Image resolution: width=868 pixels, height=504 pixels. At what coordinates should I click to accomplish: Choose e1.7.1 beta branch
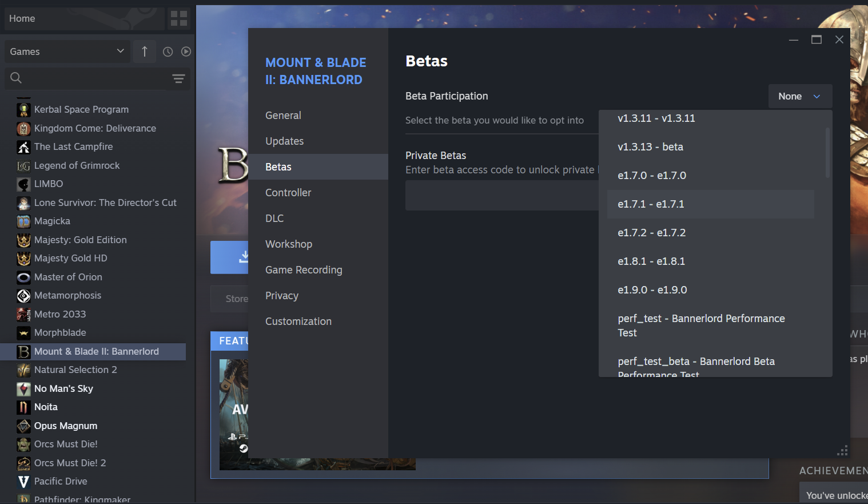tap(710, 204)
